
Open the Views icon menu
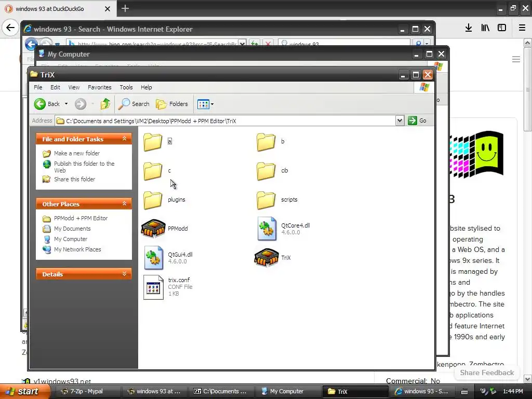[205, 104]
